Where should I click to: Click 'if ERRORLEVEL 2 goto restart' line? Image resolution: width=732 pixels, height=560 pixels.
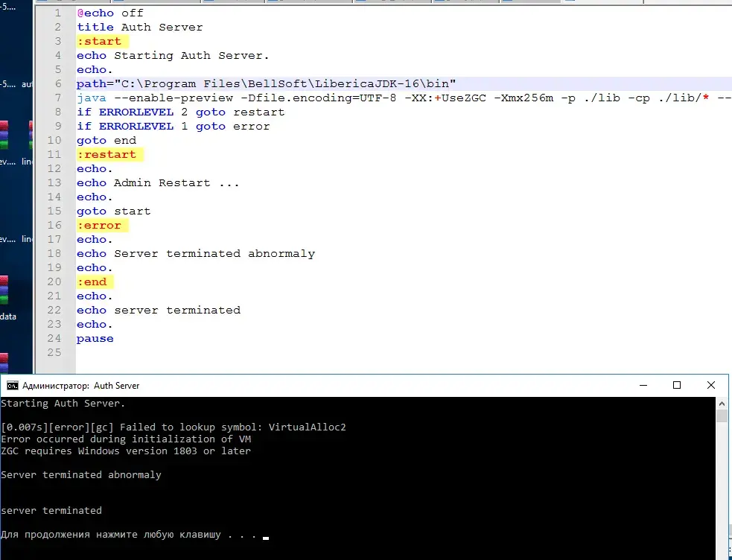181,112
